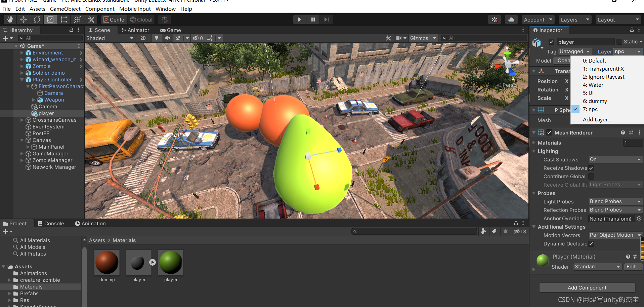The height and width of the screenshot is (307, 644).
Task: Open the Account dropdown button
Action: [538, 20]
